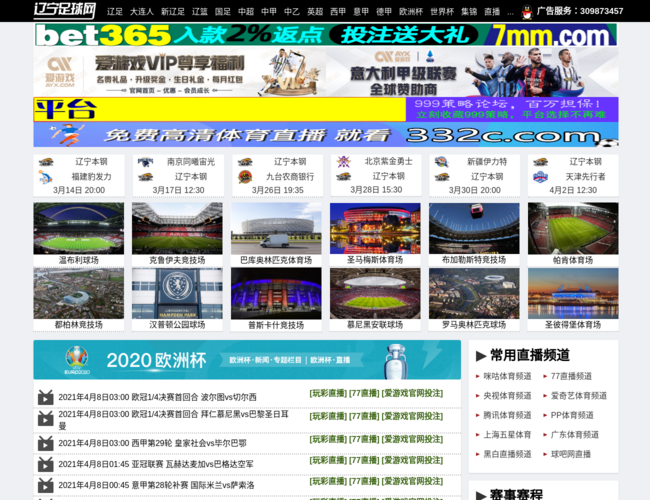This screenshot has height=500, width=650.
Task: Click the TV icon beside 皇家社会vs毕尔巴鄂 match
Action: 45,443
